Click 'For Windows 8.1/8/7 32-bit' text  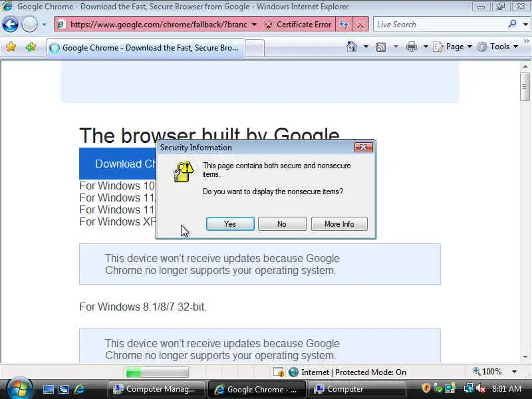tap(142, 307)
